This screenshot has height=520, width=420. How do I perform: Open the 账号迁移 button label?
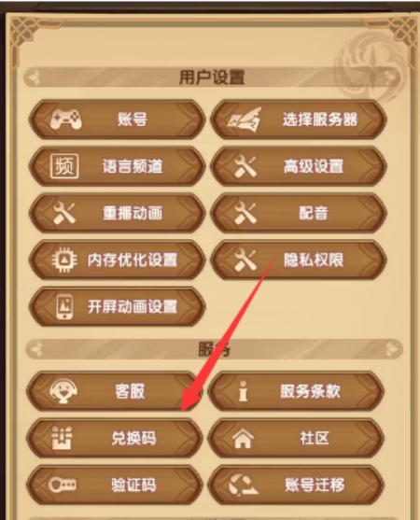click(x=315, y=485)
